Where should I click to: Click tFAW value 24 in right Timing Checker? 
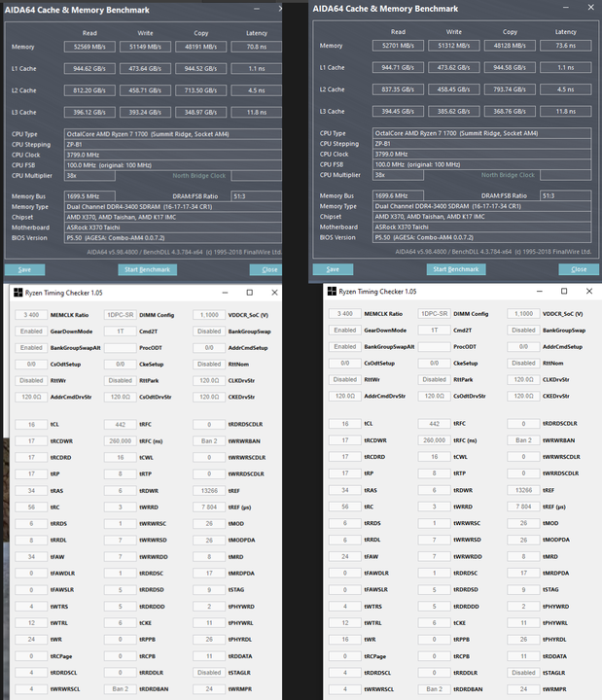pos(345,557)
